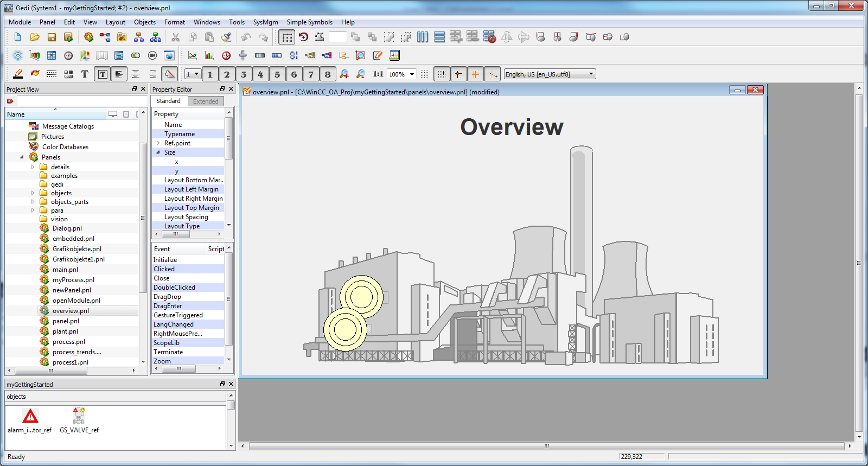
Task: Insert a trend chart object icon
Action: pos(193,55)
